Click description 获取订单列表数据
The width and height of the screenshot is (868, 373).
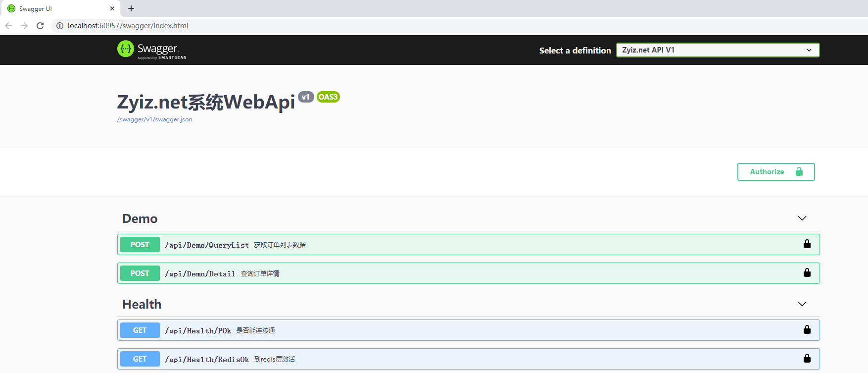280,245
